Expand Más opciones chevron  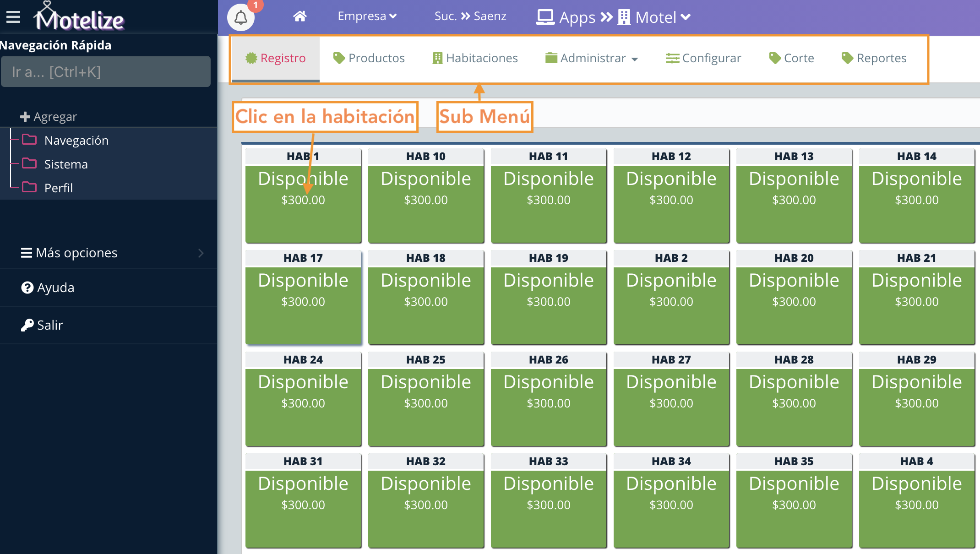(201, 253)
